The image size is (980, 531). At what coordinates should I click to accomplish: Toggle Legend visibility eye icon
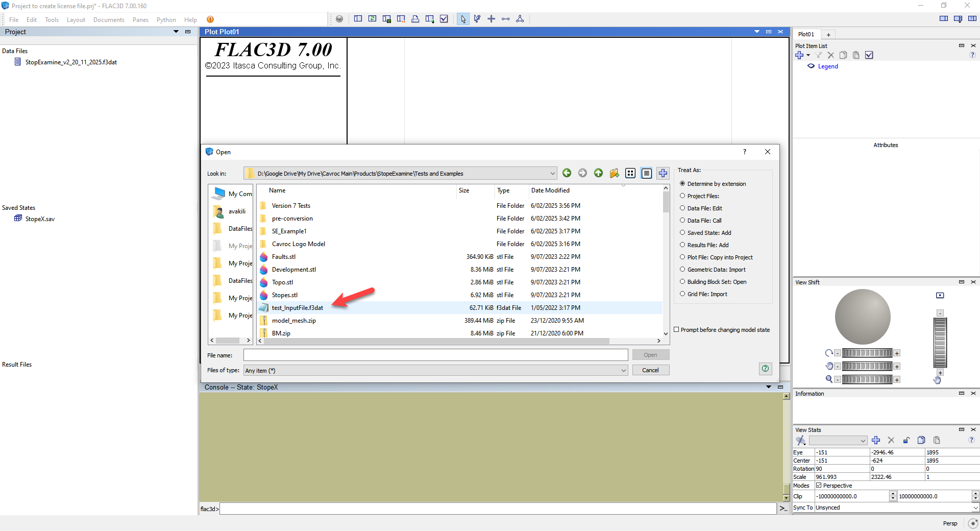coord(811,66)
